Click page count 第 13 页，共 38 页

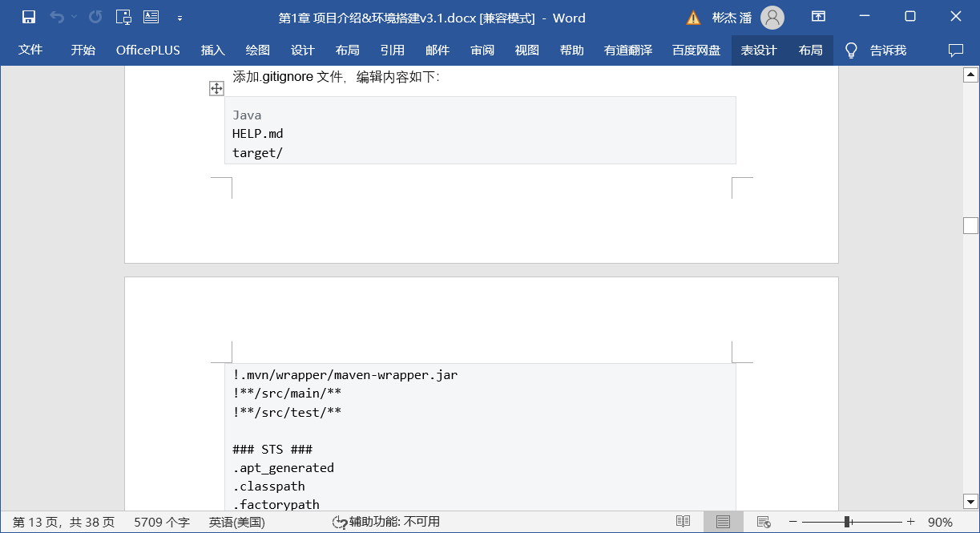(x=63, y=522)
